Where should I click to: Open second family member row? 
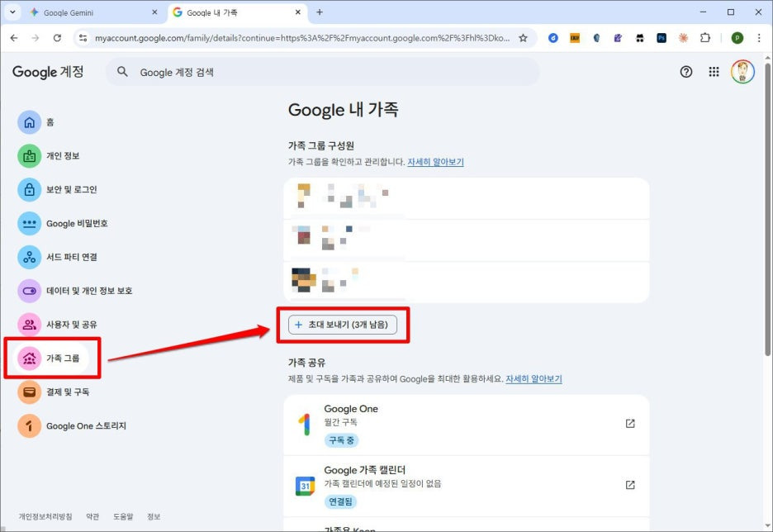coord(467,240)
